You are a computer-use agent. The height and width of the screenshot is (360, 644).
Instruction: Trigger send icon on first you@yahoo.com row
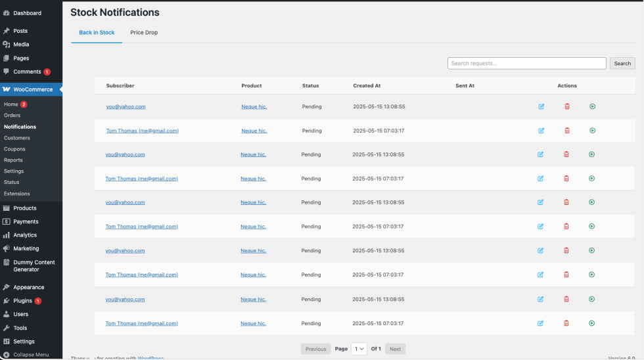(x=592, y=106)
